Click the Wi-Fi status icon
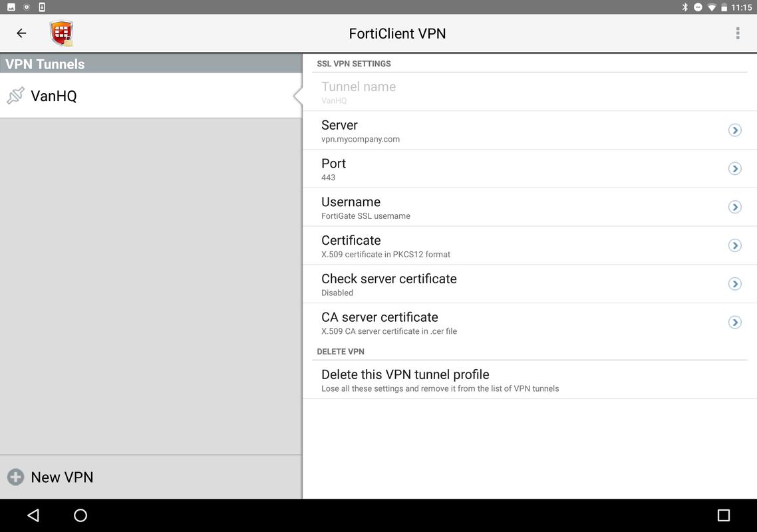 point(711,7)
